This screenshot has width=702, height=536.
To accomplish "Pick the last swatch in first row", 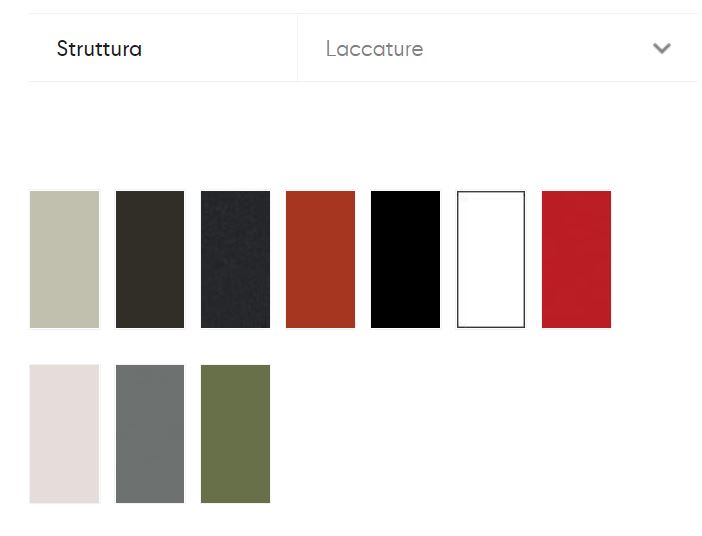I will pos(576,259).
